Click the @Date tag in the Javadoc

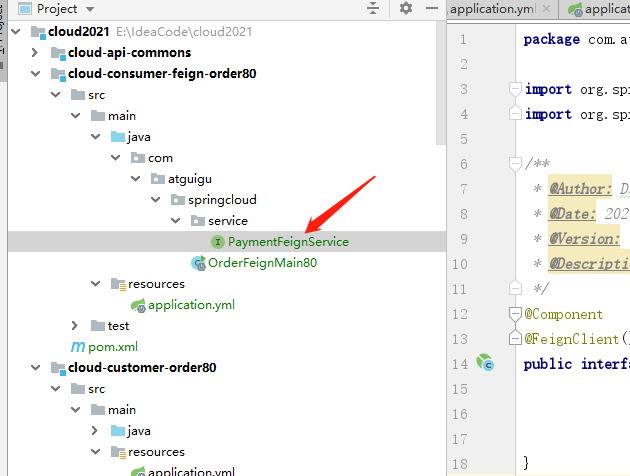point(572,213)
